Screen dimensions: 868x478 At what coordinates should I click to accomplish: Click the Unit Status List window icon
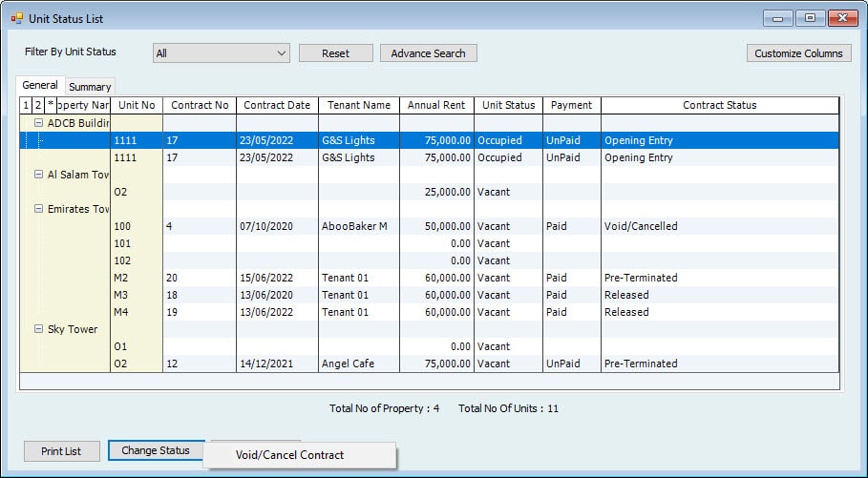[16, 18]
